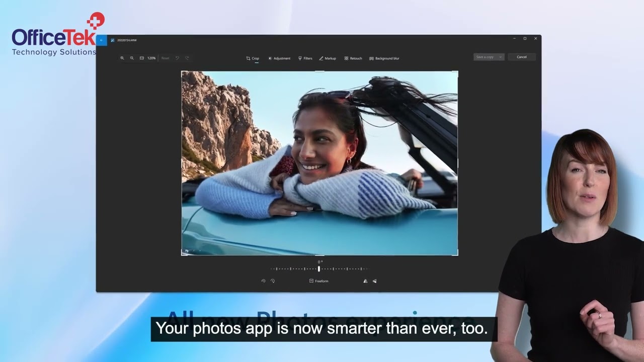Expand the Save a copy dropdown arrow
Image resolution: width=644 pixels, height=362 pixels.
click(501, 57)
